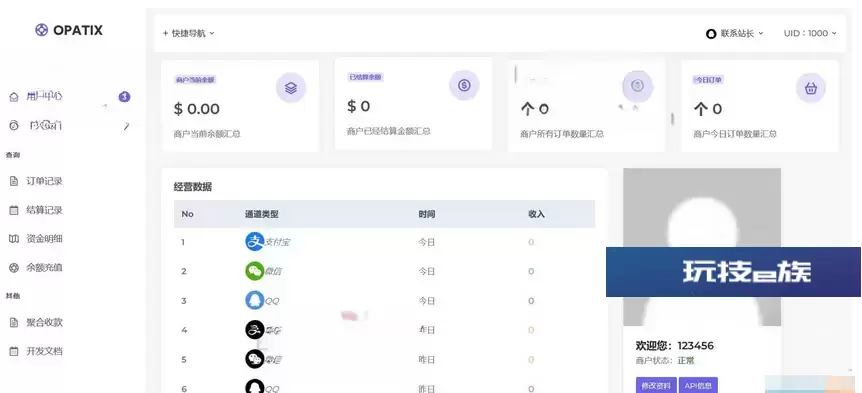The image size is (862, 393).
Task: Open 聚合收款 in the sidebar
Action: coord(44,322)
